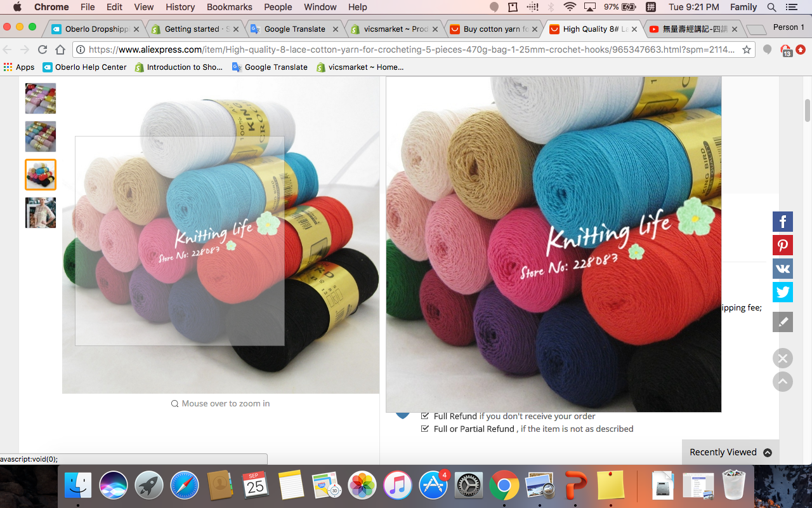Tweet this product using Twitter icon

click(x=782, y=292)
